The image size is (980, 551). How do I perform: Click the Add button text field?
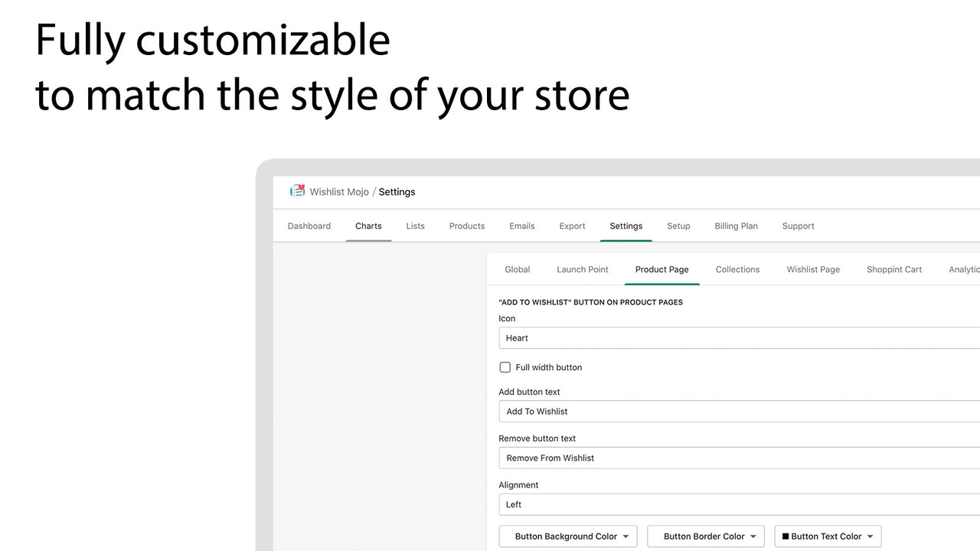pos(740,412)
